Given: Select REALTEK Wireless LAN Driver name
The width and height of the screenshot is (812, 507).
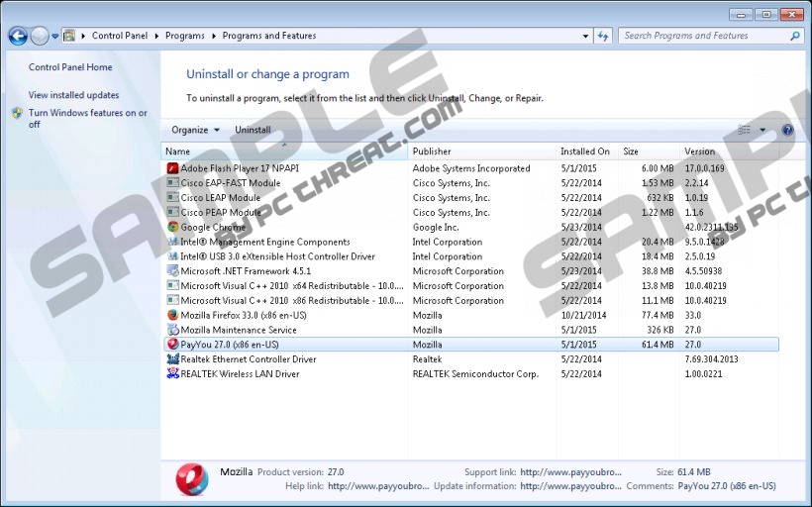Looking at the screenshot, I should coord(240,374).
